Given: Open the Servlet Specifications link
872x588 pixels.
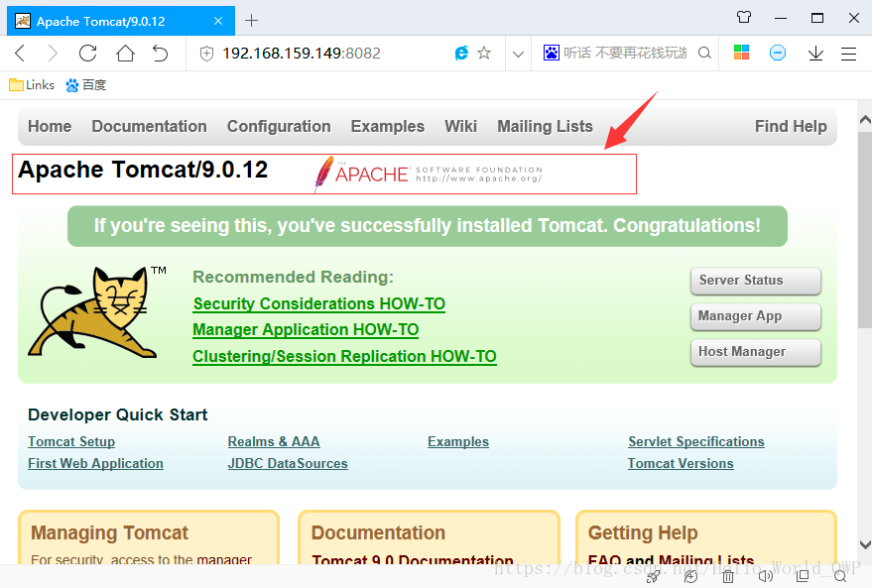Looking at the screenshot, I should click(696, 442).
